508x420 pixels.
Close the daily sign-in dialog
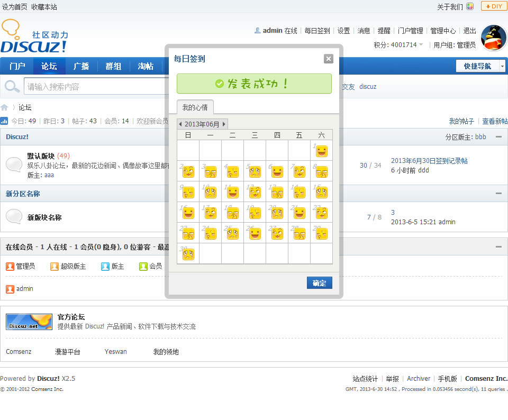coord(329,59)
